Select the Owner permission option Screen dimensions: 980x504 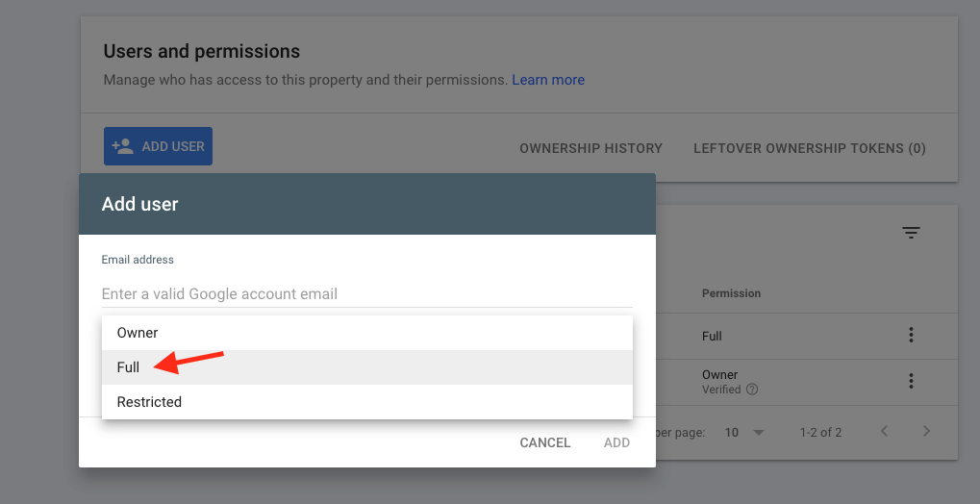pyautogui.click(x=366, y=333)
